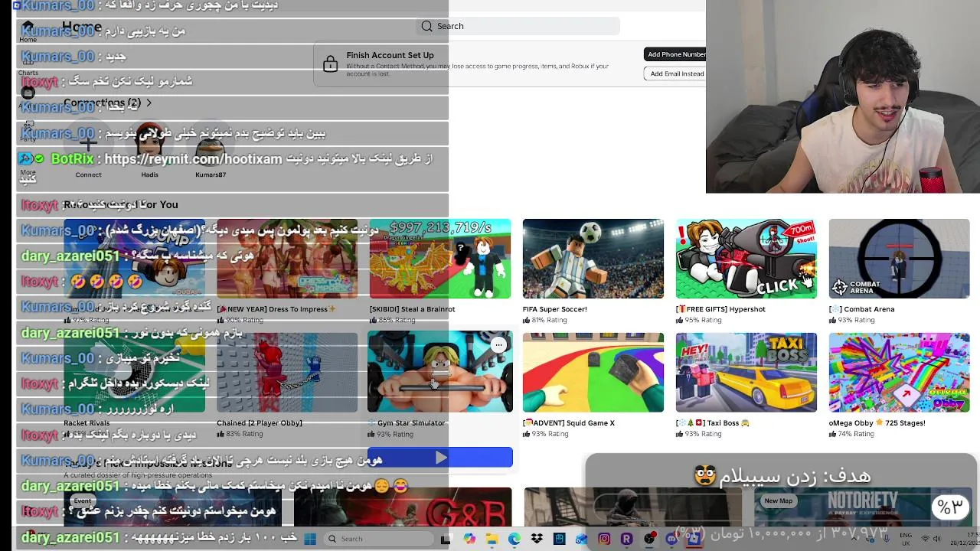The image size is (980, 551).
Task: Click the reymit.com/hootixam chat link
Action: click(193, 158)
